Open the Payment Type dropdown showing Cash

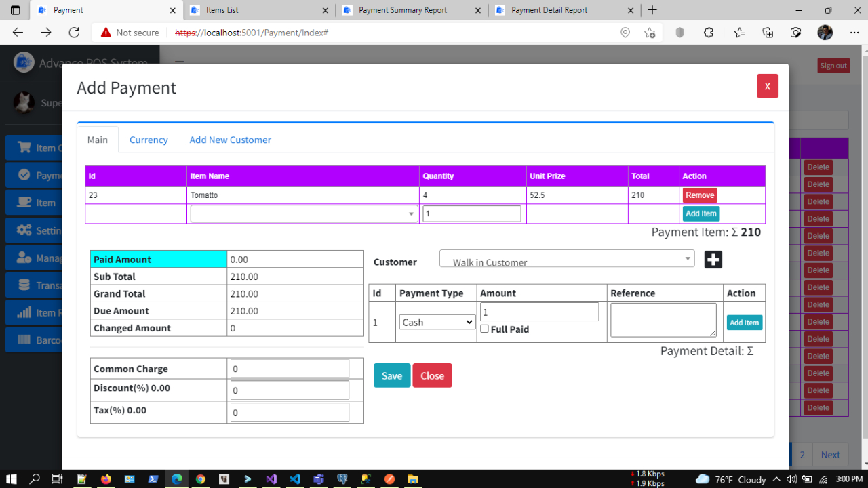coord(437,322)
